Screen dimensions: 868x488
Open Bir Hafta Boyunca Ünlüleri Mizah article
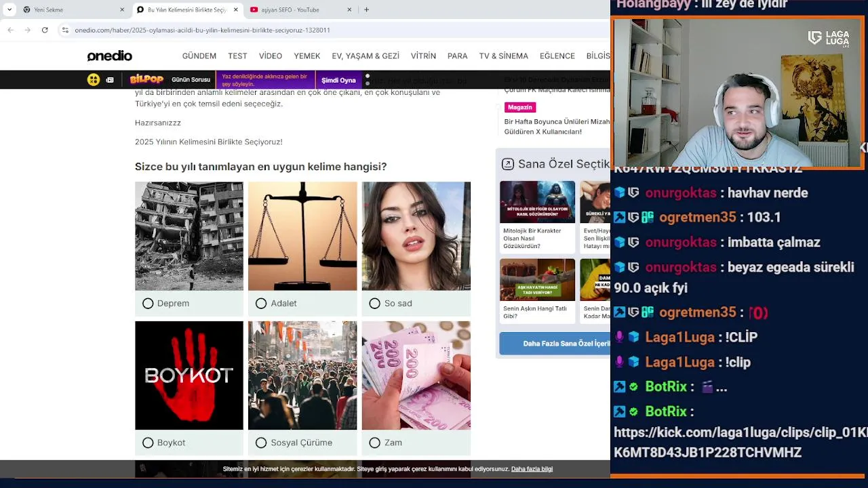(x=557, y=127)
